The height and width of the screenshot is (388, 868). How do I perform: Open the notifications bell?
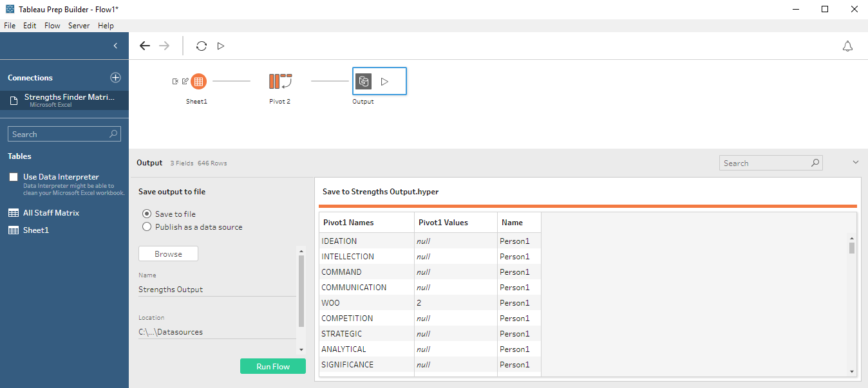[848, 46]
